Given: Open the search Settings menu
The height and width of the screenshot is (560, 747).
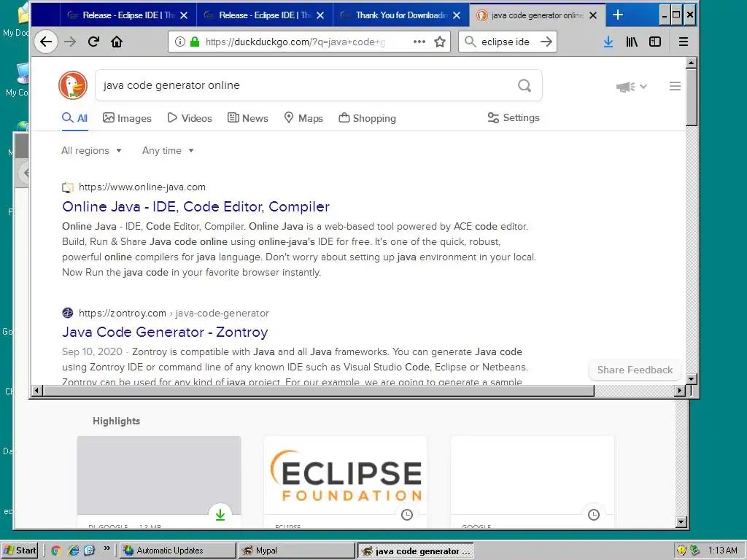Looking at the screenshot, I should click(514, 117).
